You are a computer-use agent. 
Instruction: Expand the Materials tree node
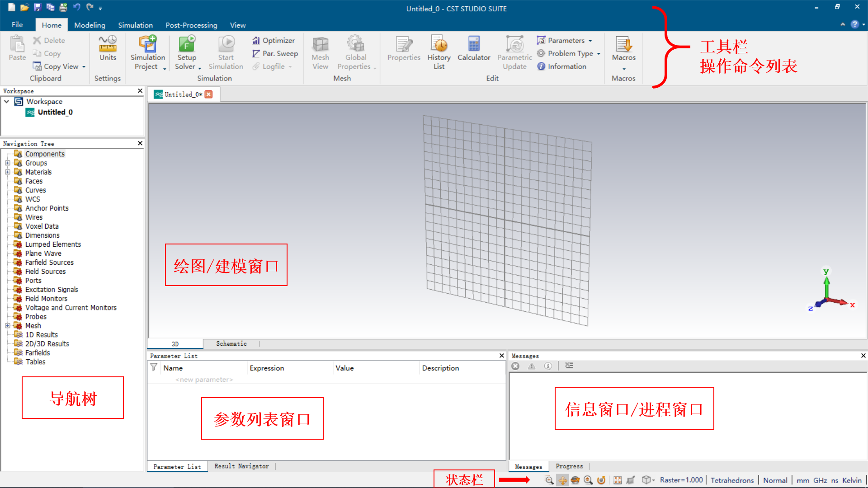[x=7, y=172]
